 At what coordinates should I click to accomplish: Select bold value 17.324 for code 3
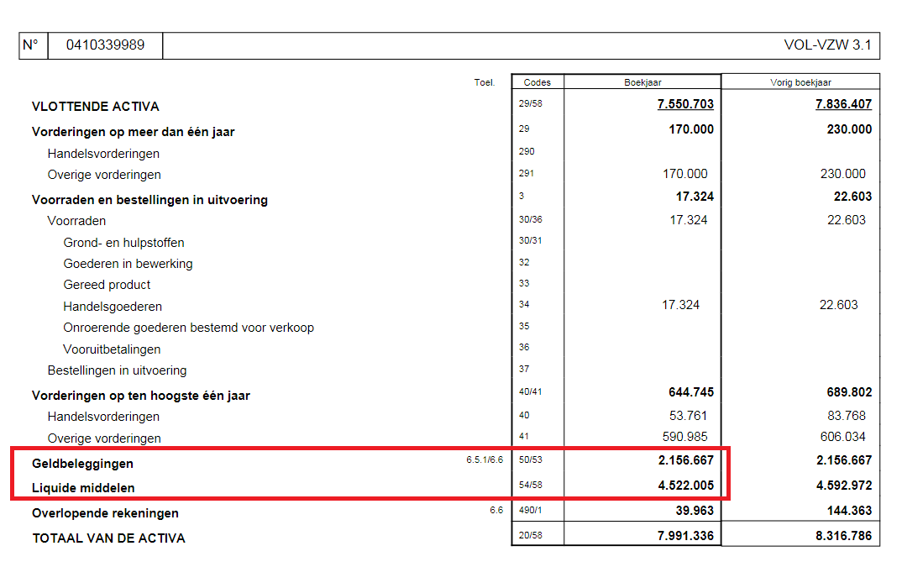coord(695,197)
